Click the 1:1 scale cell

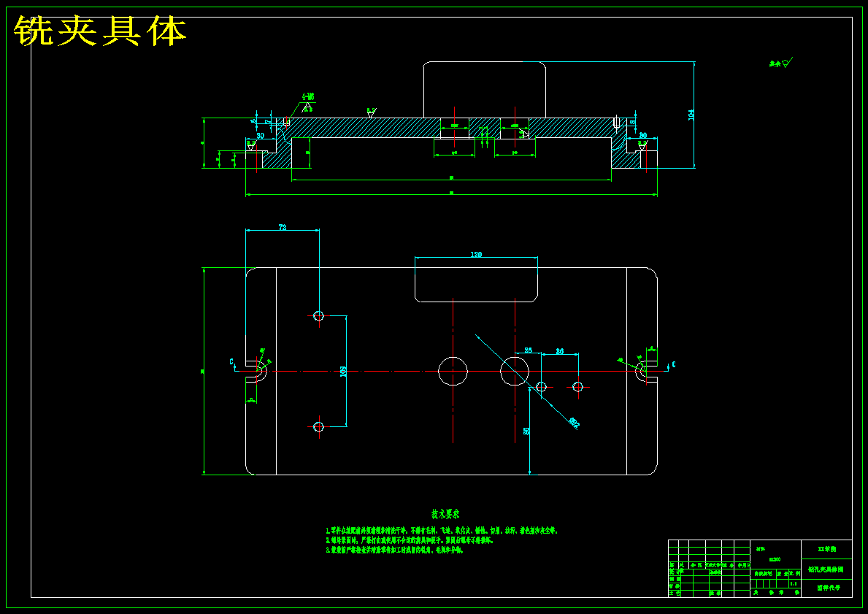click(x=794, y=583)
